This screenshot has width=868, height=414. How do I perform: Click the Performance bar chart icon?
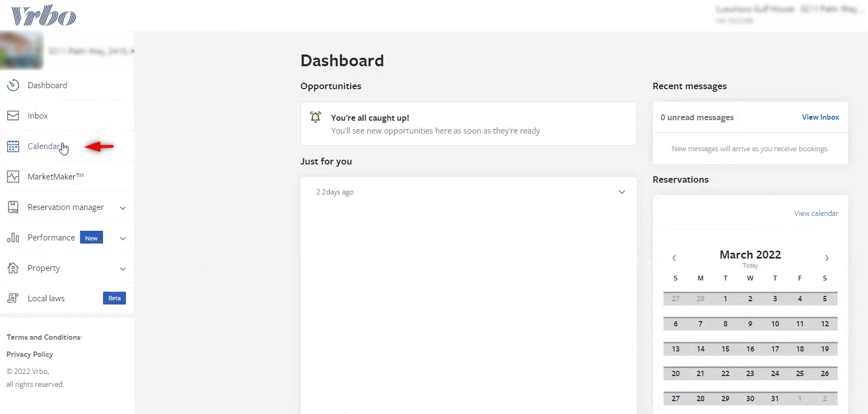13,238
